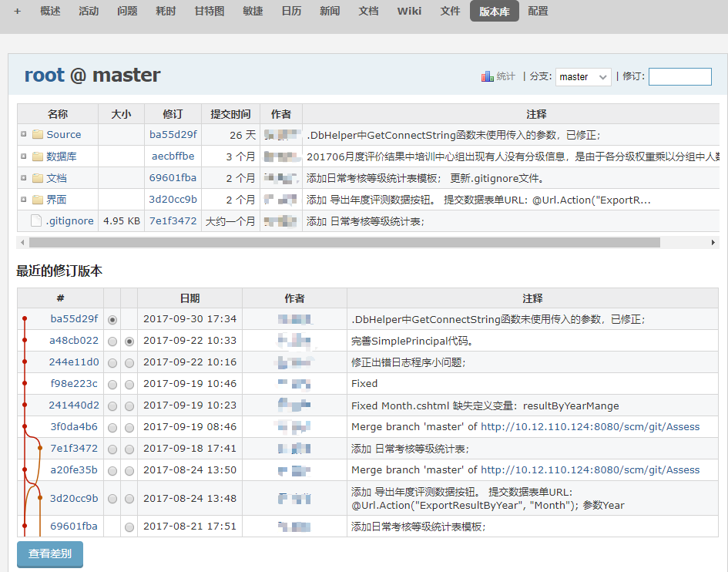Switch to the 甘特图 tab
728x572 pixels.
coord(210,12)
